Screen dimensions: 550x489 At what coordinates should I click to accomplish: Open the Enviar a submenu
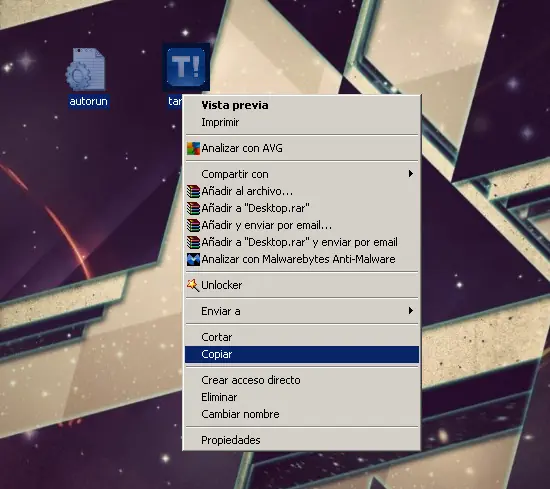[302, 311]
